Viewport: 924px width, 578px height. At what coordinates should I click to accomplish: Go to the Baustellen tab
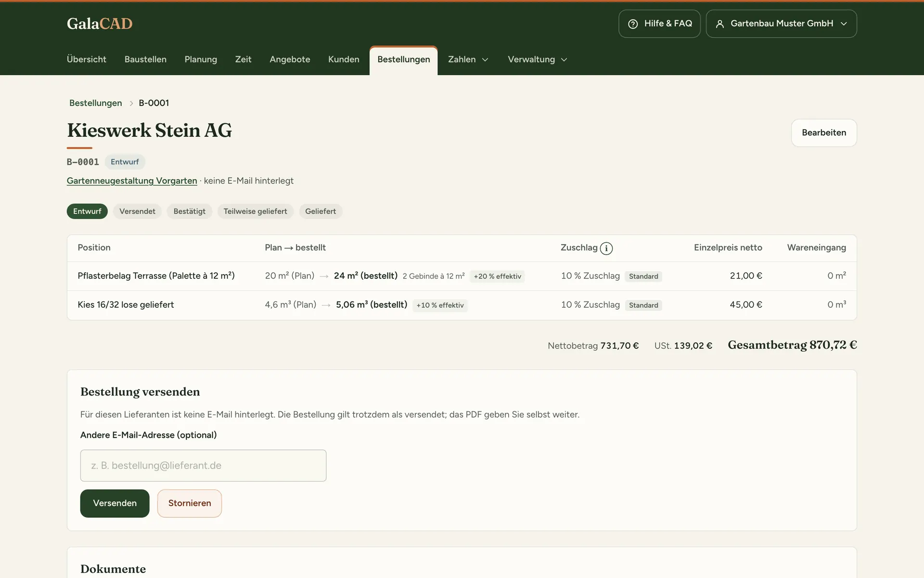pos(145,59)
